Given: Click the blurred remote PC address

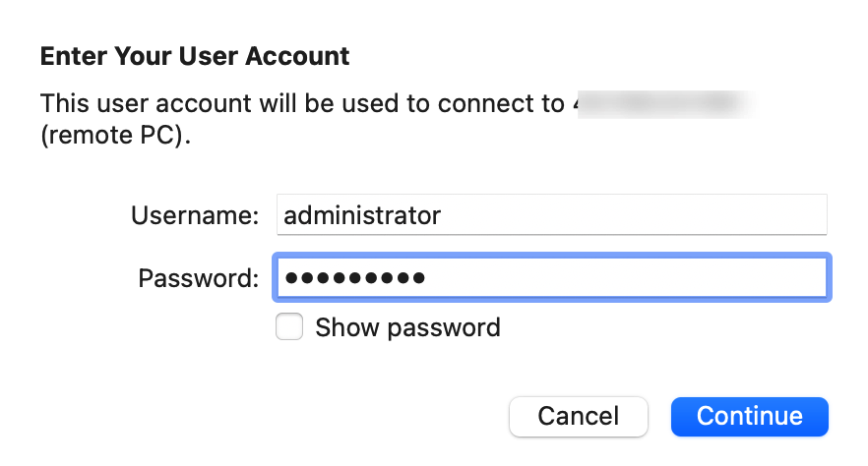Looking at the screenshot, I should [664, 103].
